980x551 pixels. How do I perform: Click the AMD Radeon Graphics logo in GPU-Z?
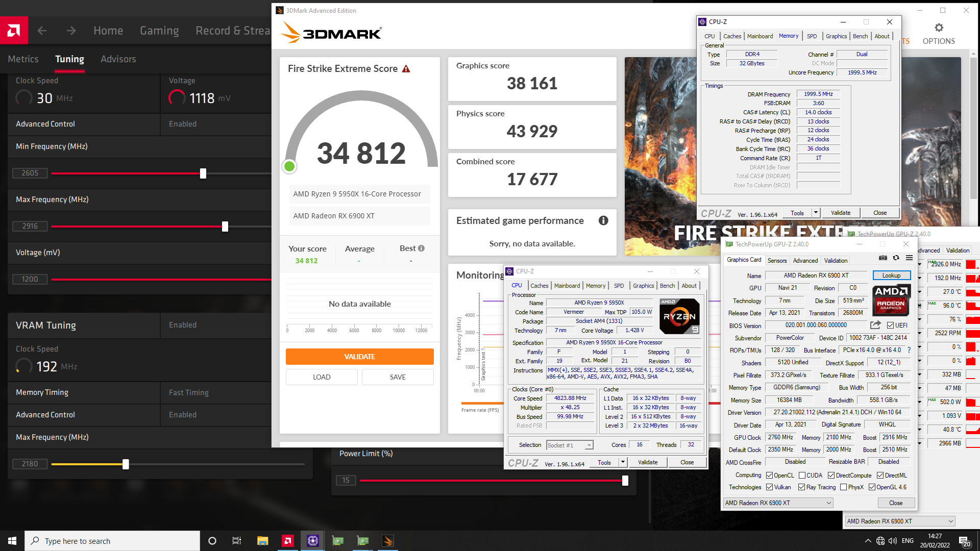(x=891, y=299)
